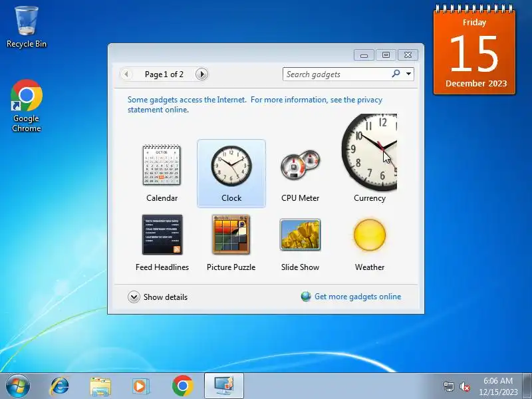Screen dimensions: 532x399
Task: Click the muted volume tray icon
Action: (x=464, y=386)
